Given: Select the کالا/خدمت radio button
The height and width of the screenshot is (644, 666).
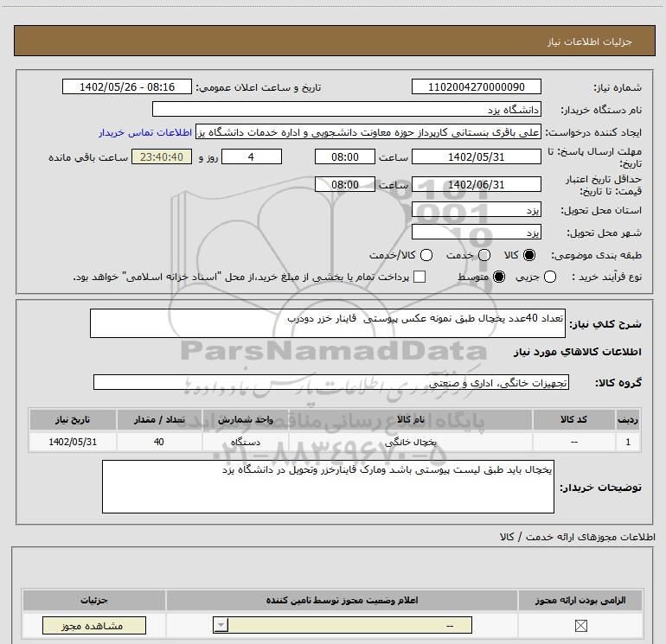Looking at the screenshot, I should click(x=426, y=255).
